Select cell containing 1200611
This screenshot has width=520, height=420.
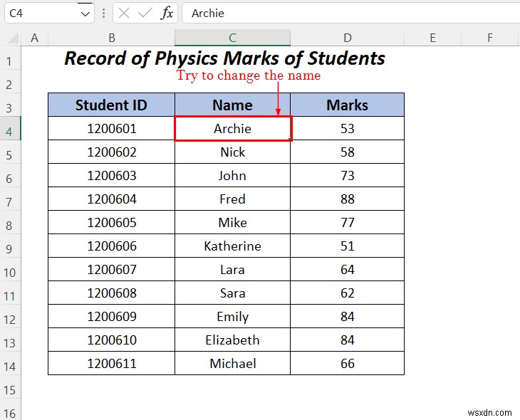(x=111, y=363)
